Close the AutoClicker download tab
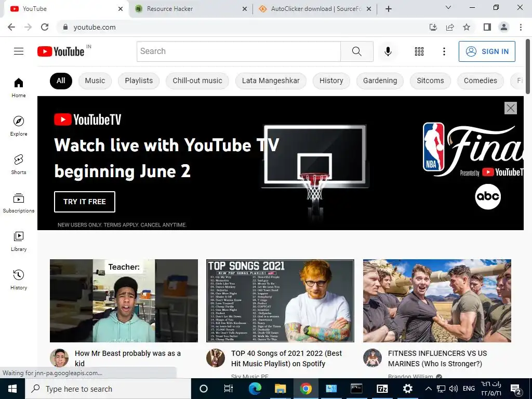The height and width of the screenshot is (399, 532). click(369, 9)
